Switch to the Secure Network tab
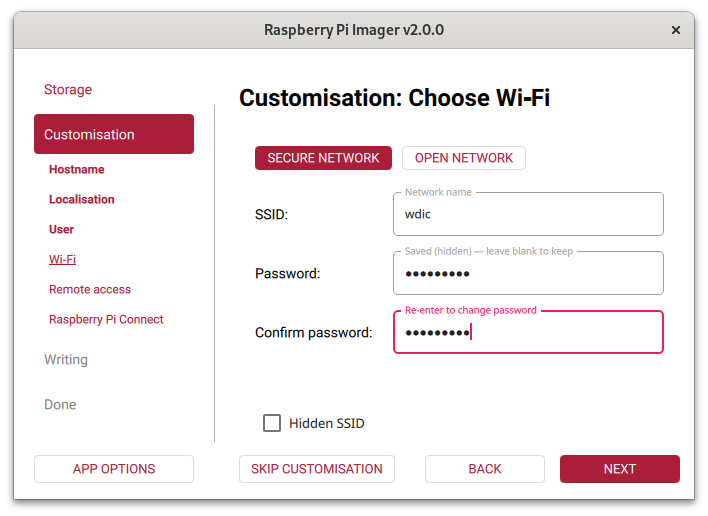 coord(323,158)
